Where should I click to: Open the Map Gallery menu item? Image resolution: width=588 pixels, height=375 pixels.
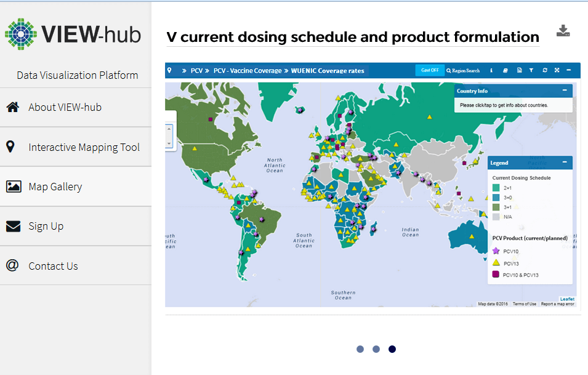click(x=55, y=187)
